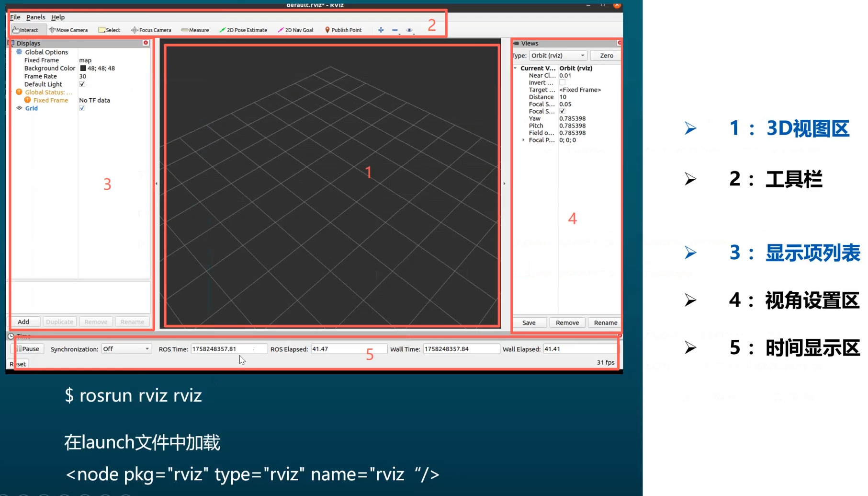Click the Background Color black swatch

pyautogui.click(x=83, y=68)
